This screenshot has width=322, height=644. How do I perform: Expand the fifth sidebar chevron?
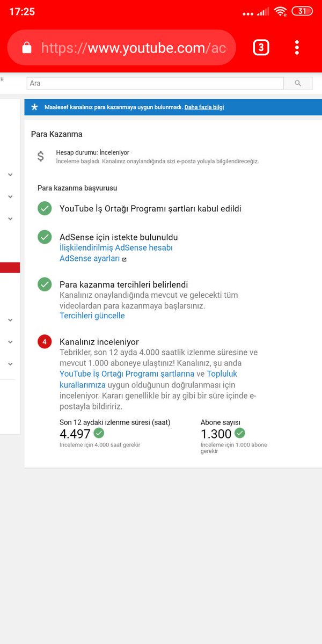click(x=10, y=342)
